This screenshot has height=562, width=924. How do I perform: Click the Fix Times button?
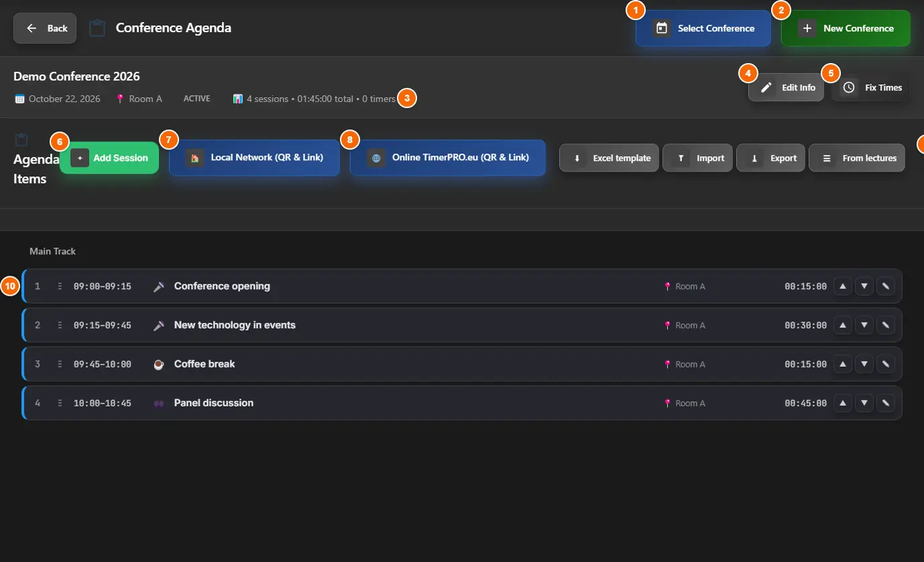pyautogui.click(x=871, y=87)
